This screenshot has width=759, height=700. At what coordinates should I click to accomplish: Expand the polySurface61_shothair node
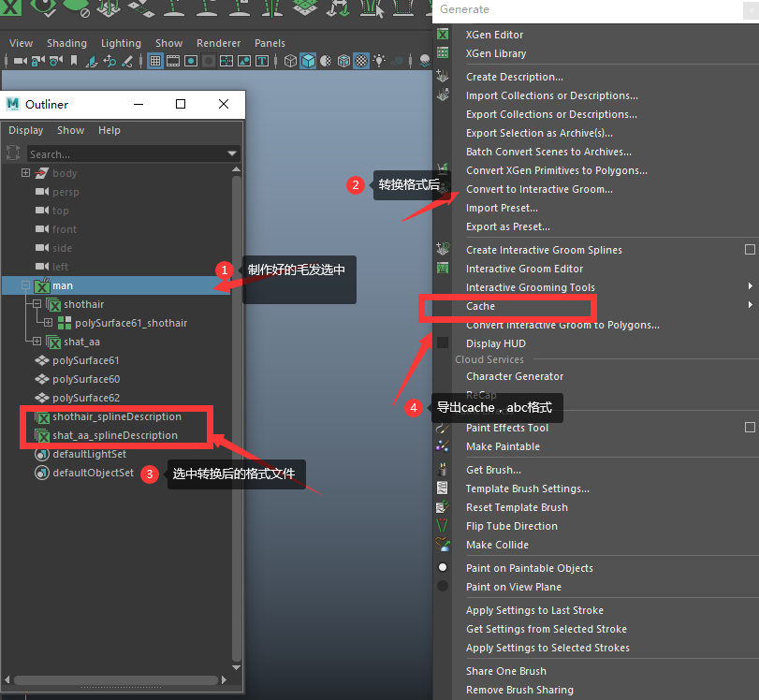click(x=48, y=323)
